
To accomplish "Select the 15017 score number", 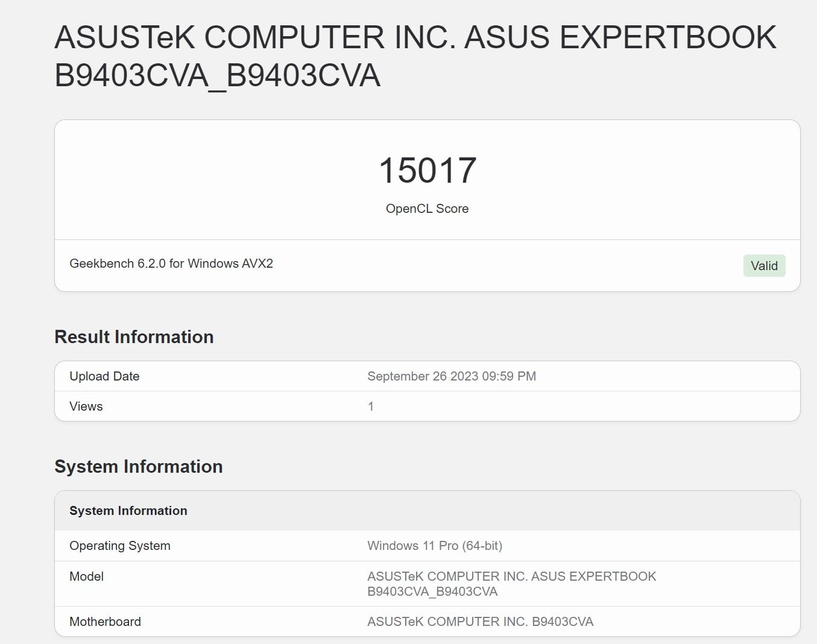I will 427,170.
